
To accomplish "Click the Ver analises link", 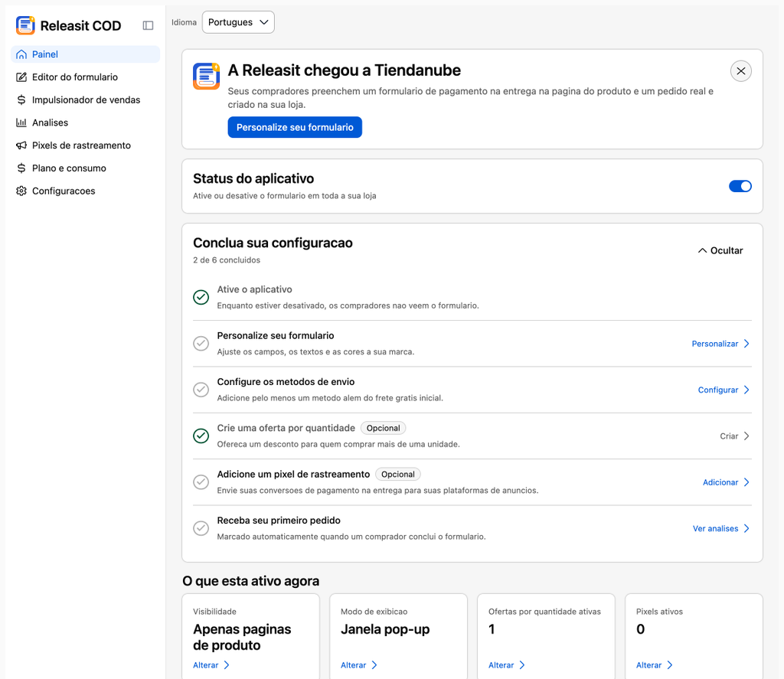I will click(715, 528).
